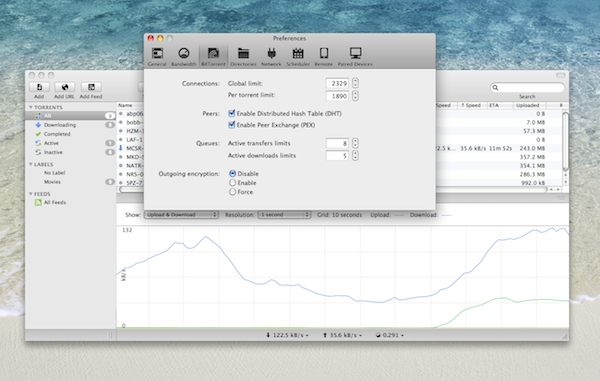Viewport: 600px width, 381px height.
Task: Open the Show Upload & Download dropdown
Action: (181, 215)
